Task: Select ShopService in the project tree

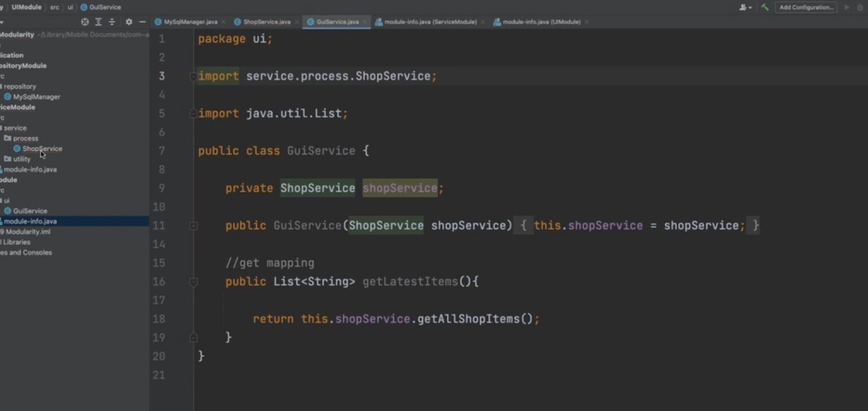Action: click(42, 148)
